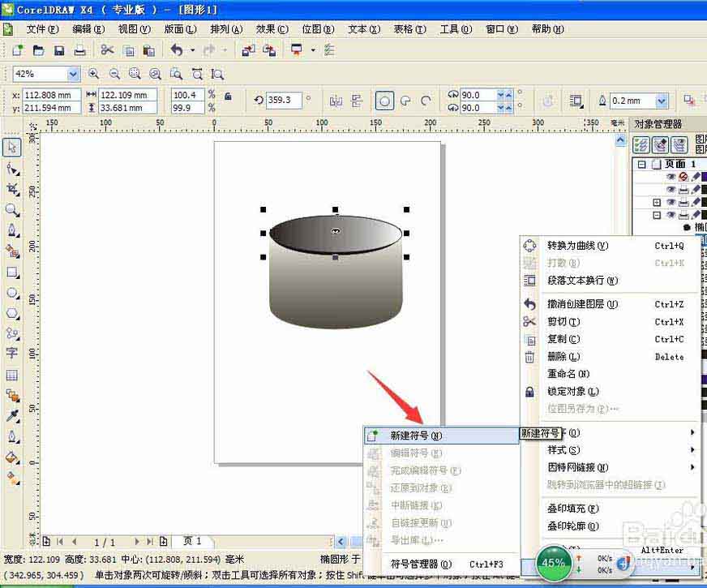Open the application launcher dropdown arrow

pos(313,50)
